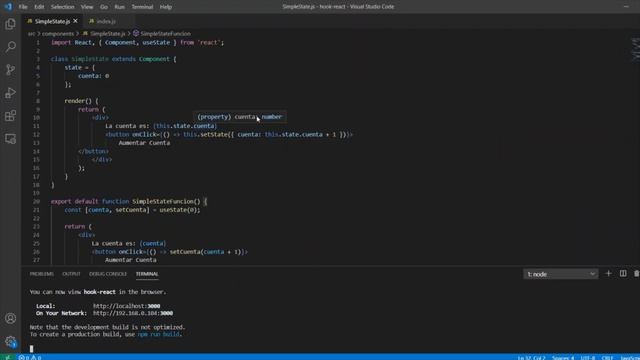The height and width of the screenshot is (360, 640).
Task: Switch to the index.js tab
Action: (x=106, y=21)
